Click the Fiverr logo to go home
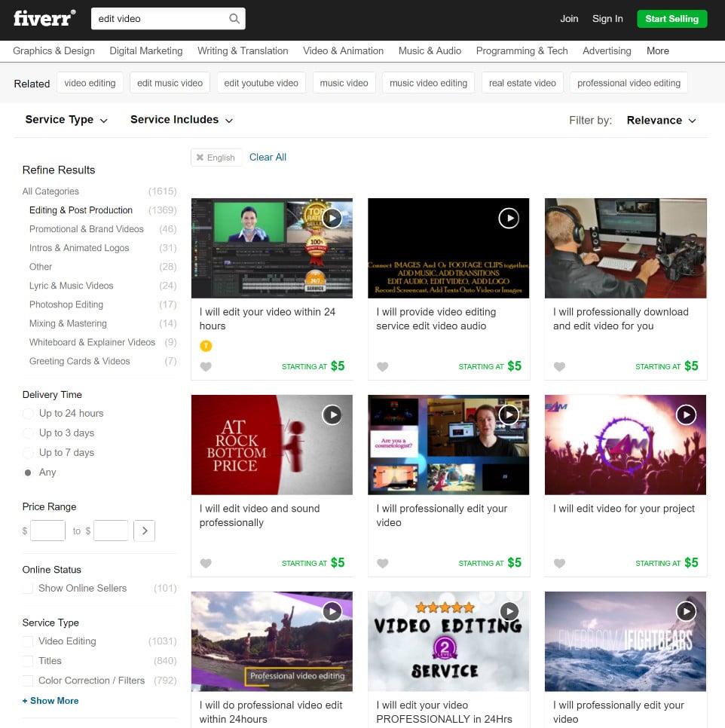The height and width of the screenshot is (728, 725). pos(43,19)
